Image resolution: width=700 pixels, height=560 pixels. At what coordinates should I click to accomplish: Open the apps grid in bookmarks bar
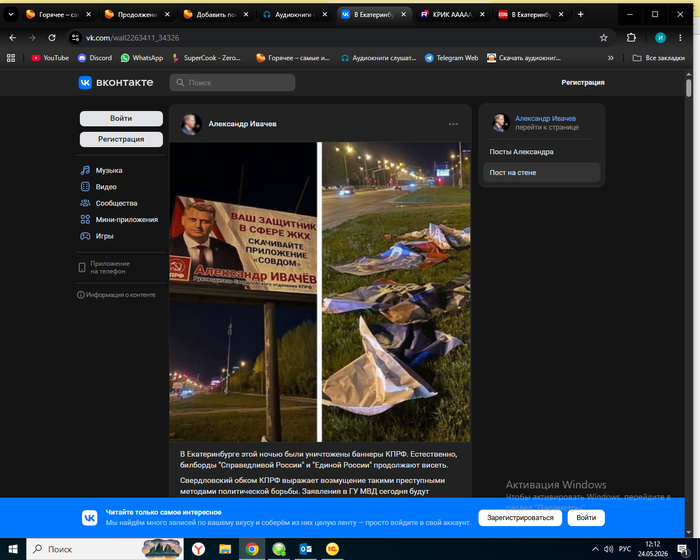[11, 58]
